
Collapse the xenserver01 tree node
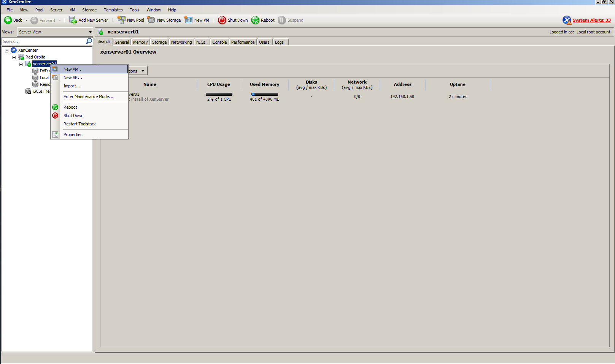coord(21,64)
